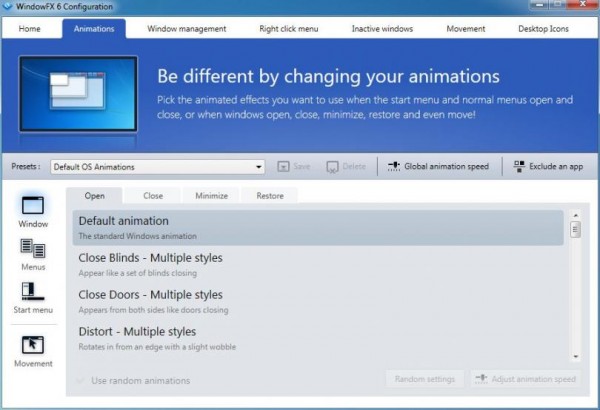Click the animation list scrollbar thumb
This screenshot has height=410, width=600.
pos(575,229)
